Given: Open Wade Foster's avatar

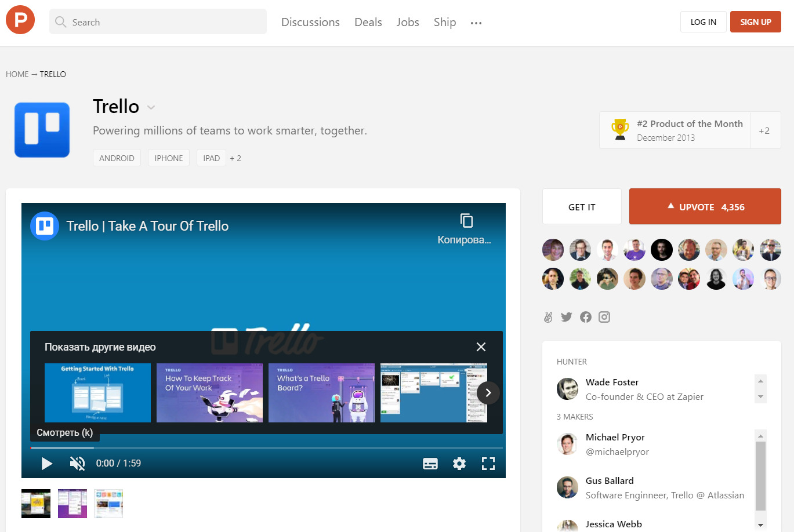Looking at the screenshot, I should click(x=568, y=389).
